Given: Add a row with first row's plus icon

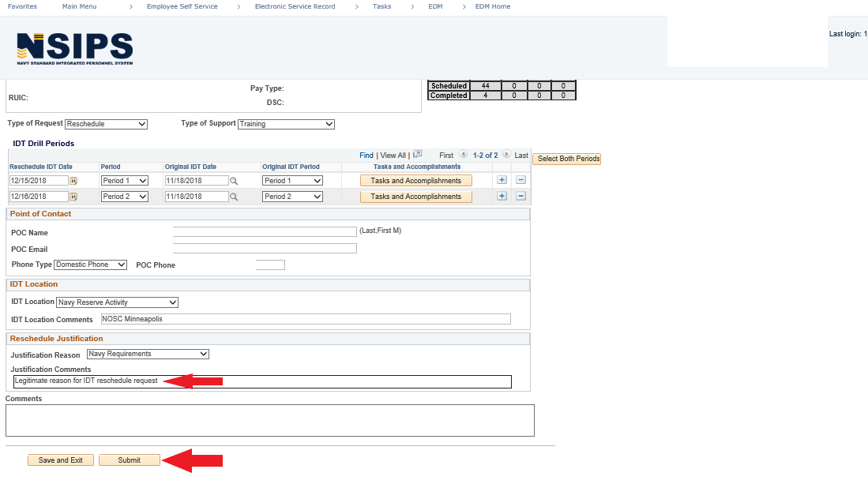Looking at the screenshot, I should coord(502,180).
